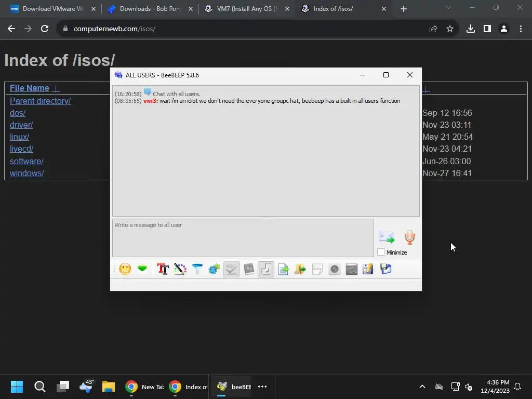The width and height of the screenshot is (532, 399).
Task: Click the send file document icon
Action: point(283,269)
